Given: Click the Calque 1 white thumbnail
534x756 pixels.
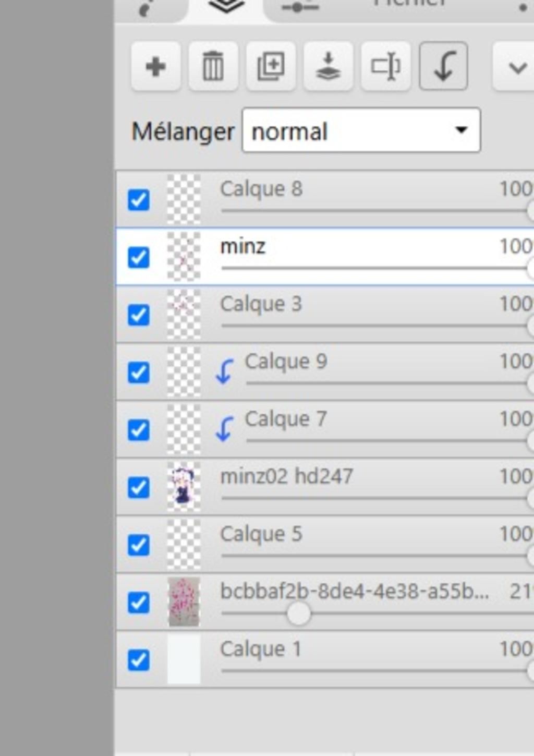Looking at the screenshot, I should click(x=184, y=659).
